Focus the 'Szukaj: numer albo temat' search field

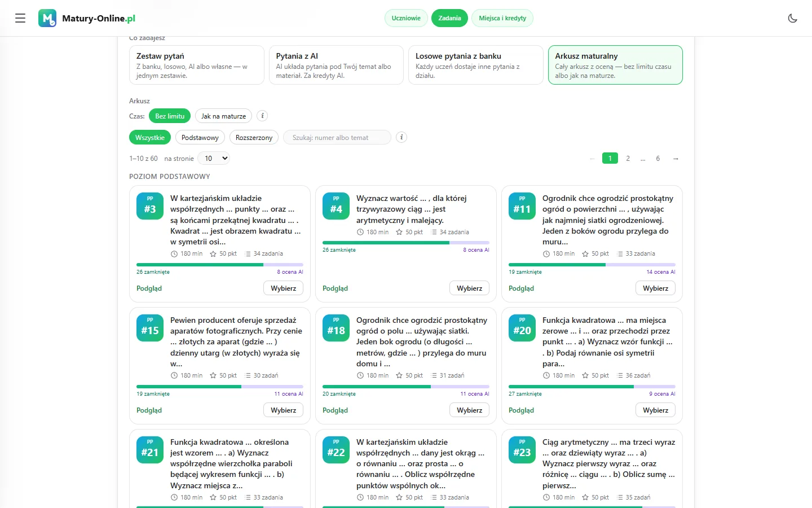coord(337,137)
